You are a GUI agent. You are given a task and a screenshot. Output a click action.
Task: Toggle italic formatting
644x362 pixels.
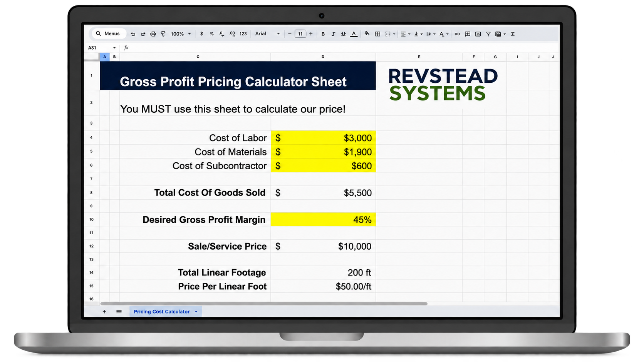333,34
